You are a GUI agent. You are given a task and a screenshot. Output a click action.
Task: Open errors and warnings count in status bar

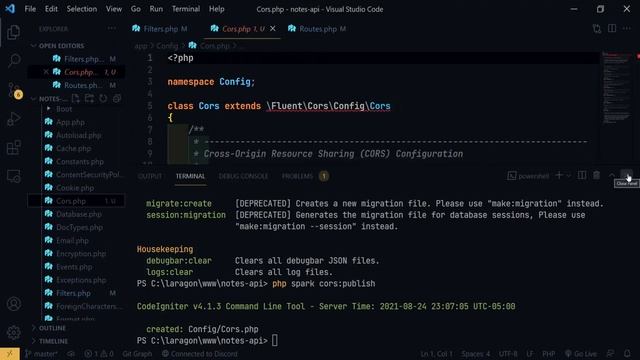coord(98,354)
